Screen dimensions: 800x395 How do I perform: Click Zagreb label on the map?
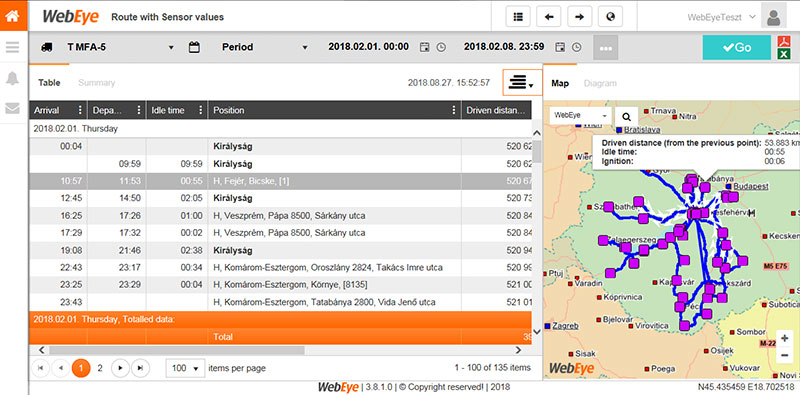(x=564, y=326)
